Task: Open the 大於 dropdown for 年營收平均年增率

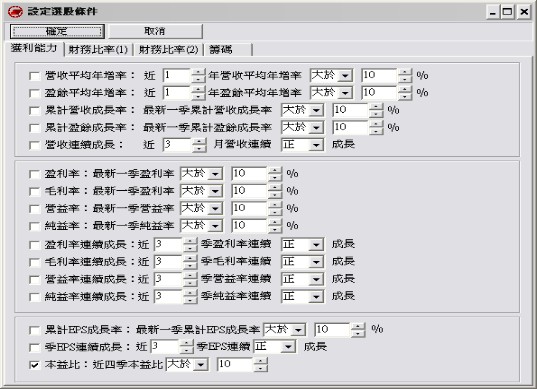Action: click(331, 75)
